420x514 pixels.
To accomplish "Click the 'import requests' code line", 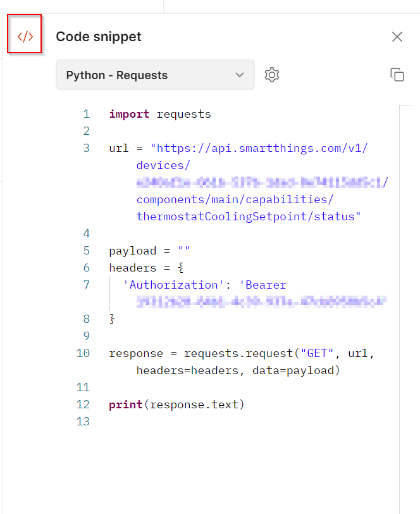I will tap(160, 114).
